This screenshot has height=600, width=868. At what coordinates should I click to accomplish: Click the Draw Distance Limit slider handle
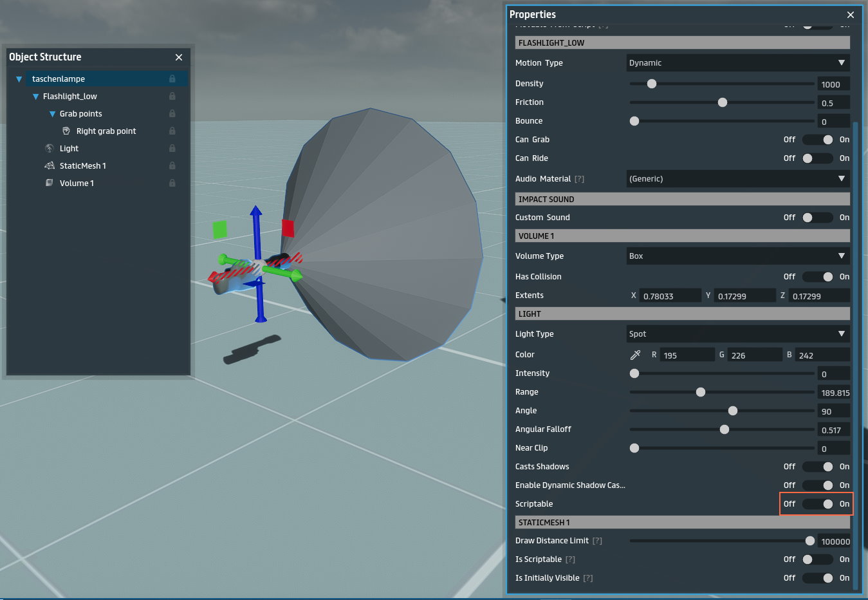(810, 541)
